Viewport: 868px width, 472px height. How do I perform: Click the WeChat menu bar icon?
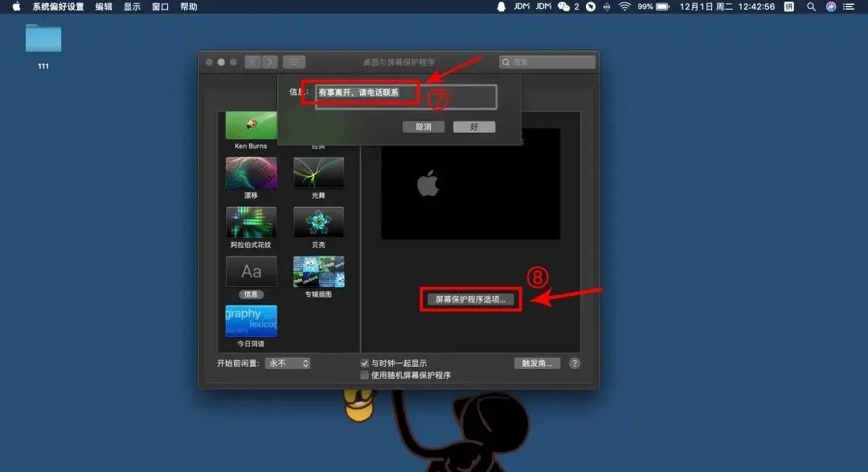(563, 6)
